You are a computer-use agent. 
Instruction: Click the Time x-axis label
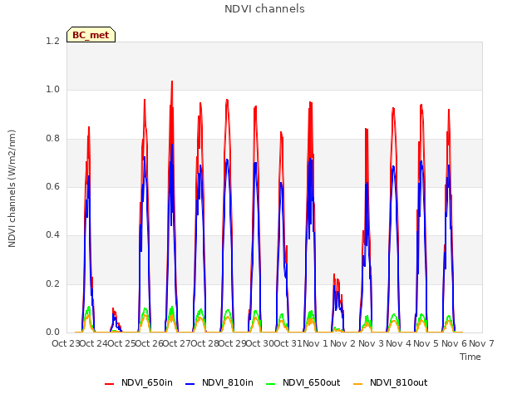(x=470, y=357)
